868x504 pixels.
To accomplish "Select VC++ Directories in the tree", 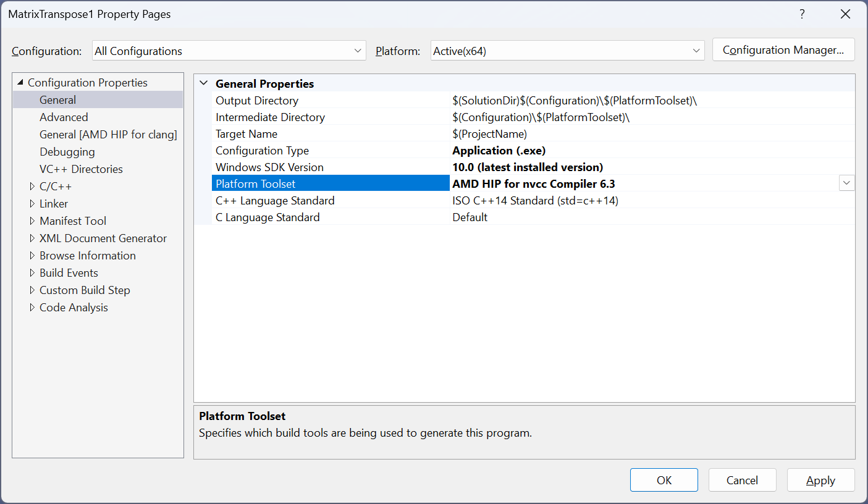I will [81, 169].
